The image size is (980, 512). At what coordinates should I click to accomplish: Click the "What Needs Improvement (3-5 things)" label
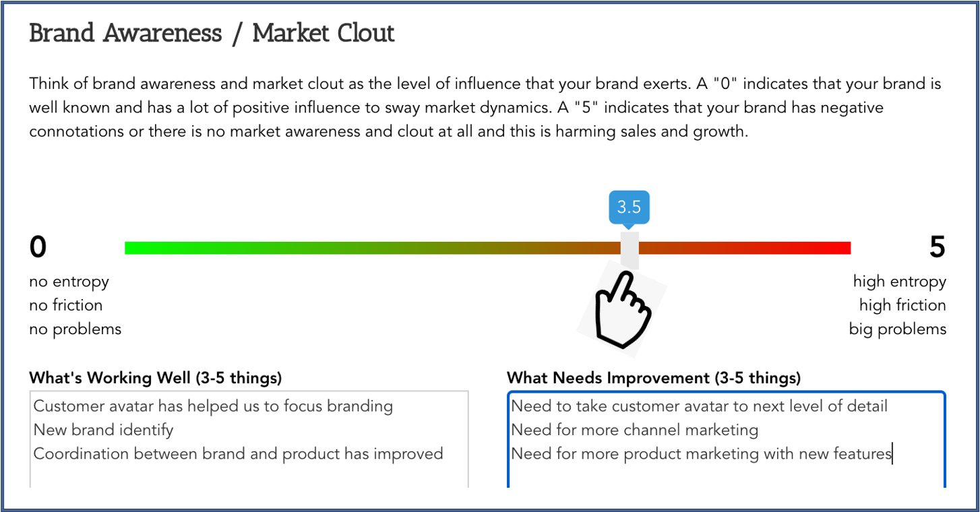653,378
